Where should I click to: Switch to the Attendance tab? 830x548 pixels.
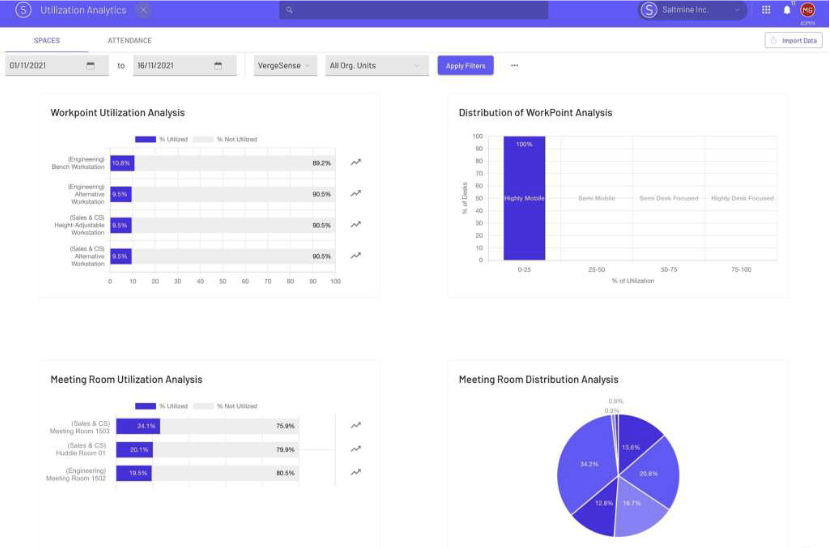(129, 41)
